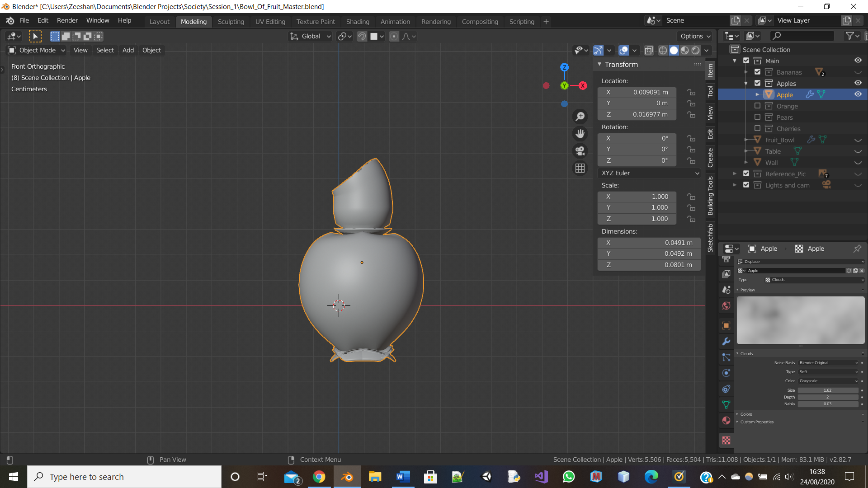868x488 pixels.
Task: Open the Add menu in viewport header
Action: click(128, 50)
